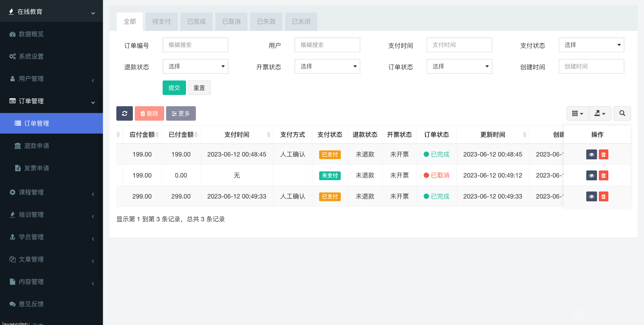Screen dimensions: 644x325
Task: Delete the cancelled order row
Action: [604, 176]
